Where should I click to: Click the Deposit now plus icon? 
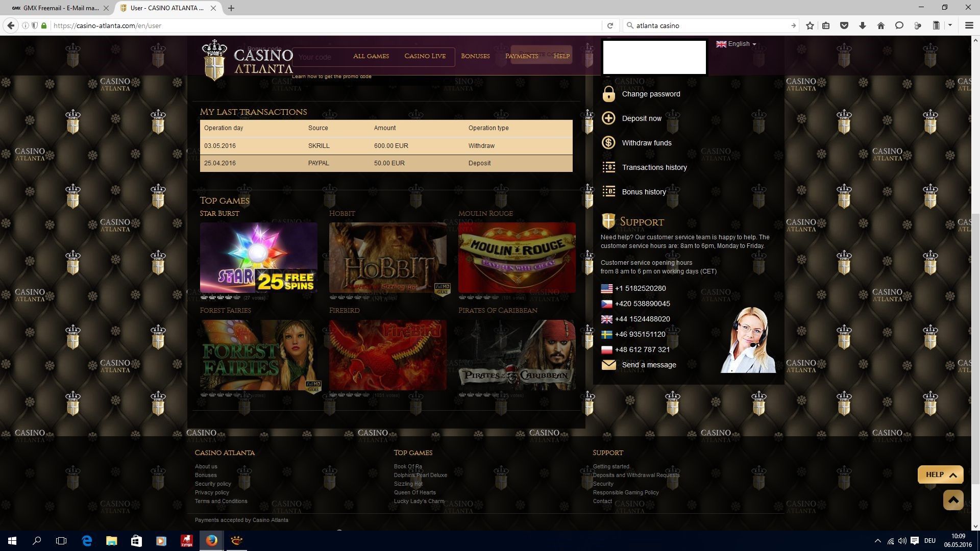pos(608,118)
